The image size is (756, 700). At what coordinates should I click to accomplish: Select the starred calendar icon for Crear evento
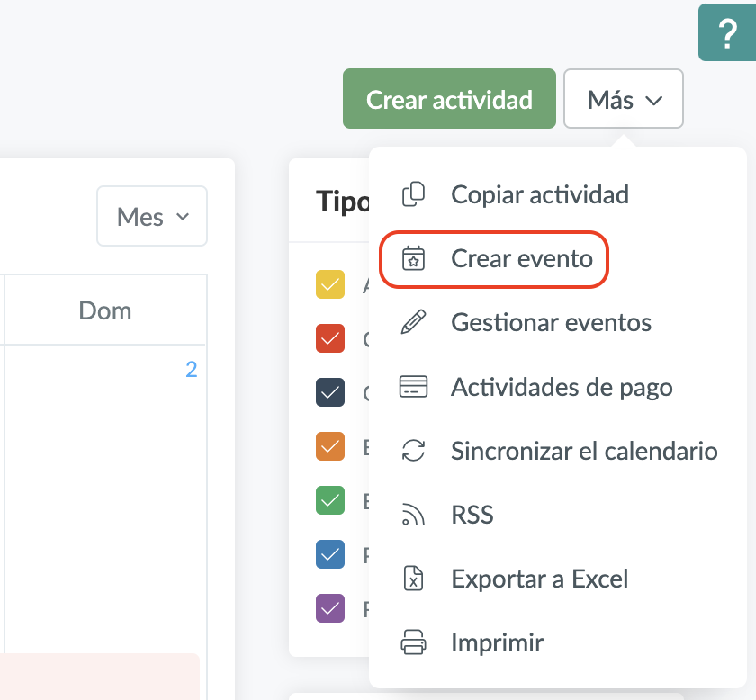(x=414, y=259)
